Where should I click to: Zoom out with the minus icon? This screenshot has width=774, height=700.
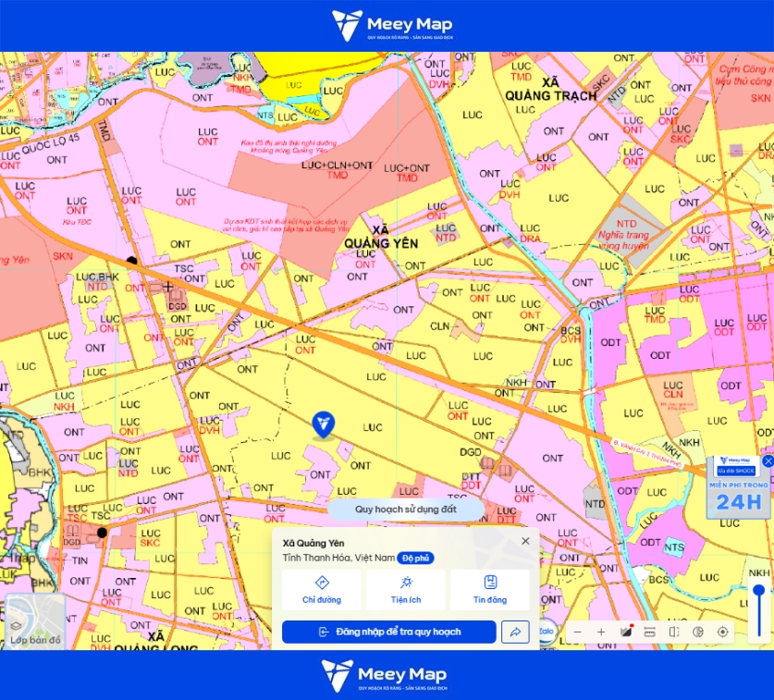[x=578, y=632]
